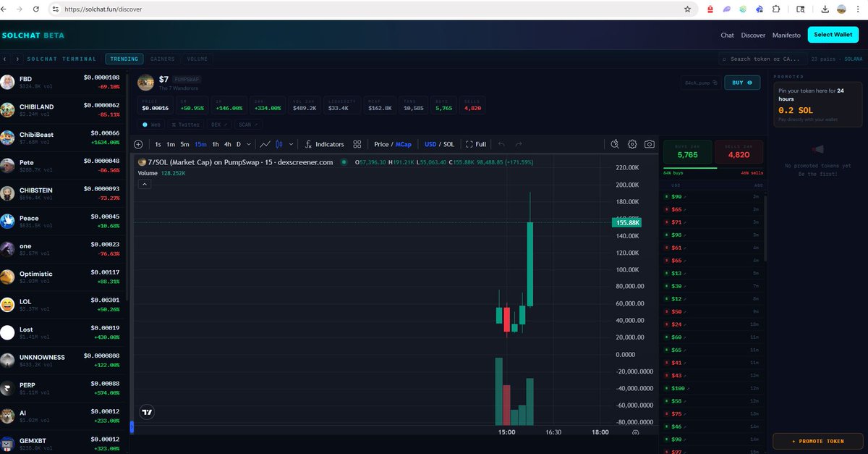The height and width of the screenshot is (454, 868).
Task: Take a chart snapshot with camera icon
Action: click(650, 144)
